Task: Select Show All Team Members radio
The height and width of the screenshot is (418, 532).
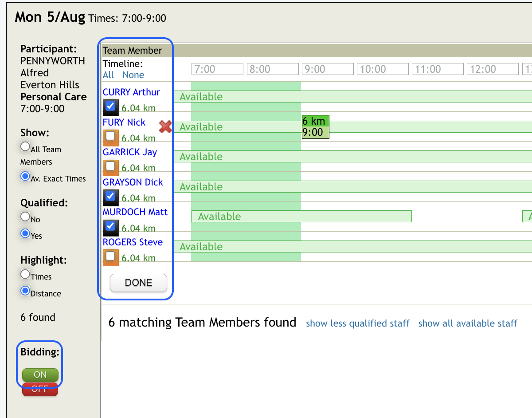Action: point(25,146)
